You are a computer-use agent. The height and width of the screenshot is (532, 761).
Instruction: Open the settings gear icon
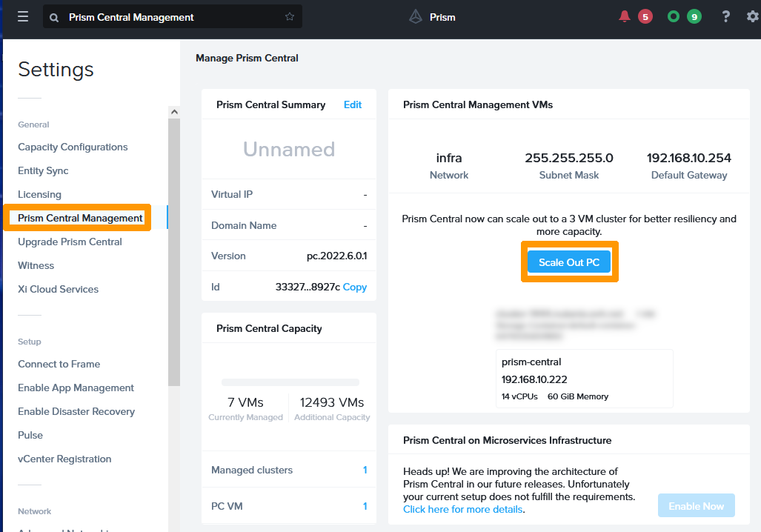coord(752,16)
